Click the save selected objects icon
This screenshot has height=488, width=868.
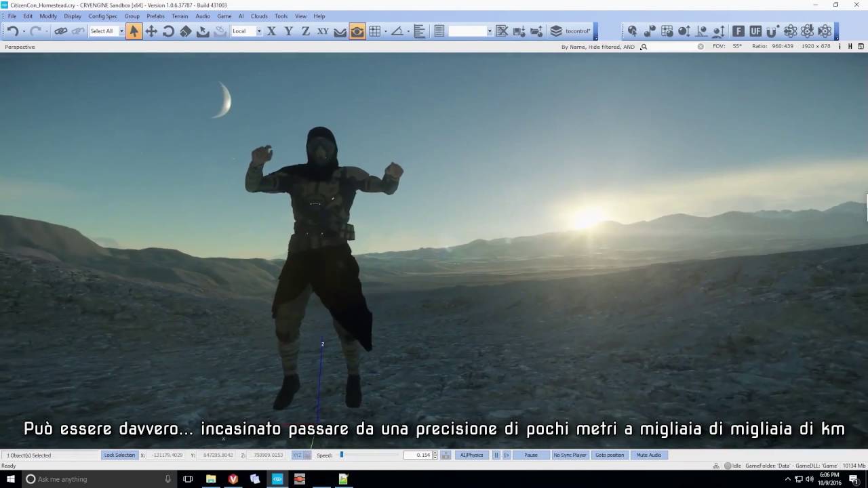[x=519, y=31]
